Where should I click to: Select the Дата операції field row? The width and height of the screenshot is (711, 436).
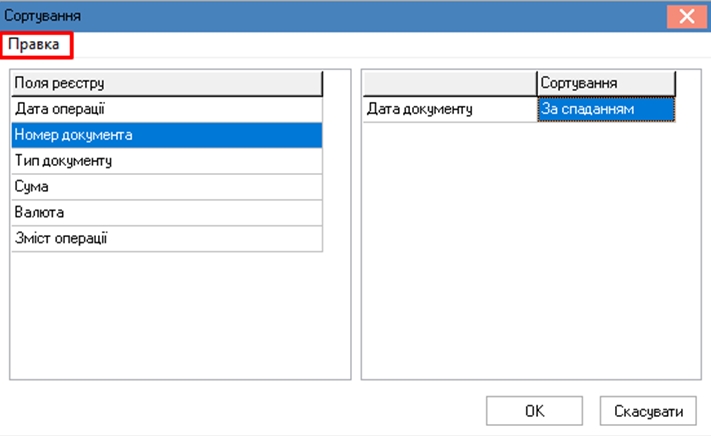coord(167,109)
